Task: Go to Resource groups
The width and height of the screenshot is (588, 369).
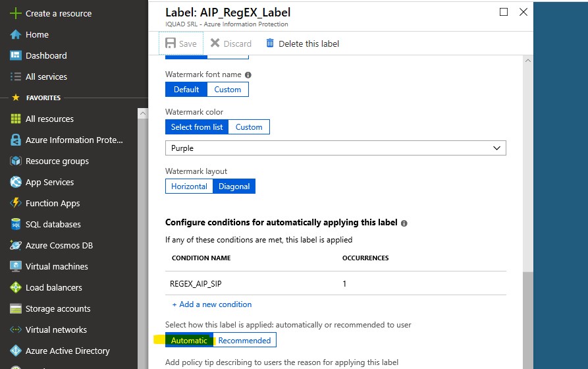Action: [57, 161]
